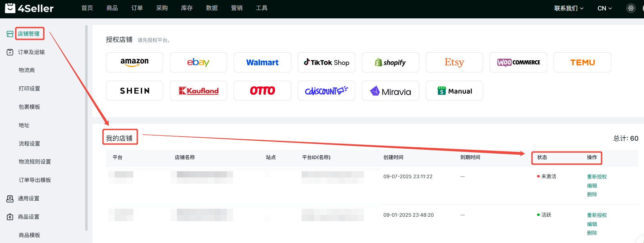Expand the 联系我们 dropdown

[569, 8]
